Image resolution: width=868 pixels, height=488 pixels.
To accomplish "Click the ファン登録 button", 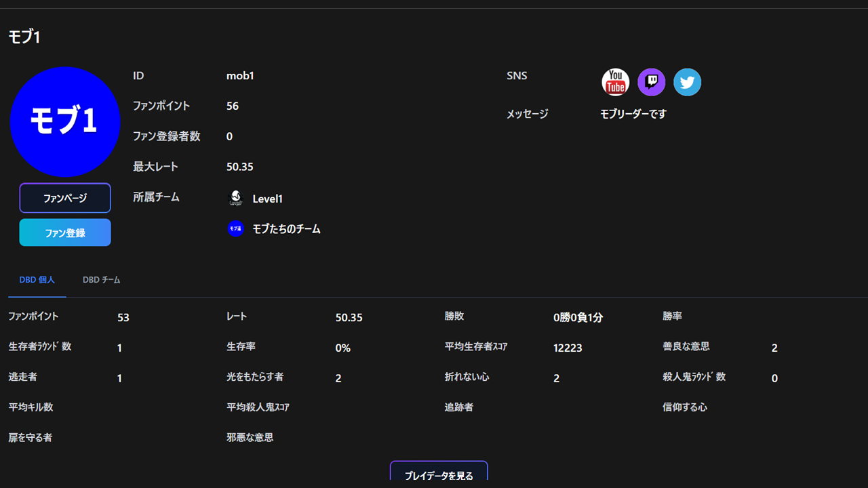I will coord(64,232).
